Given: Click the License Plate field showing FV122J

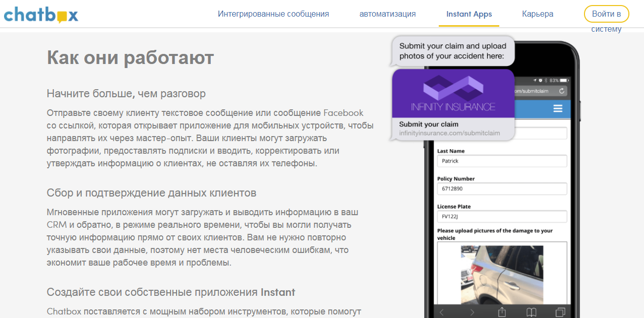Looking at the screenshot, I should [x=502, y=216].
